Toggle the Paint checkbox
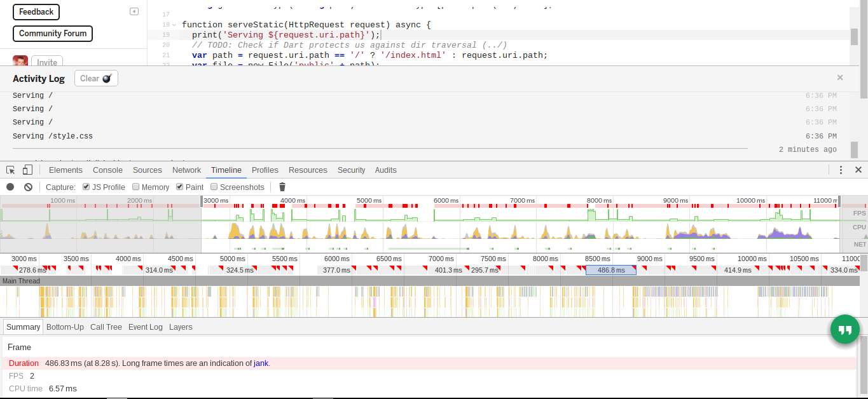 coord(180,187)
